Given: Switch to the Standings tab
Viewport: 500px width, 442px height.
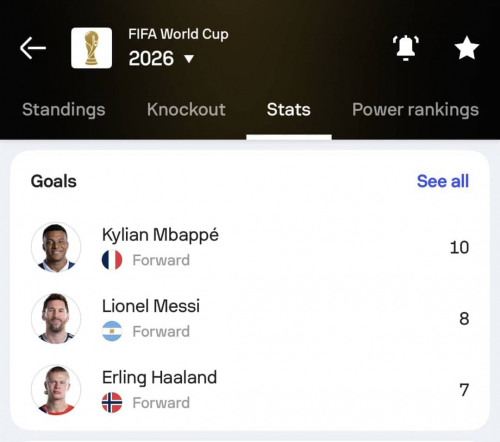Looking at the screenshot, I should point(64,110).
